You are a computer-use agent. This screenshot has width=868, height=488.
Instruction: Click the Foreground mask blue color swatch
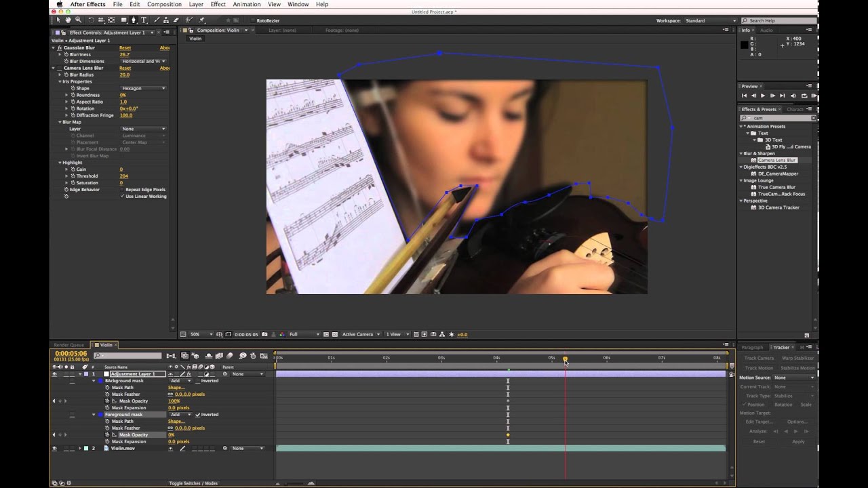(100, 415)
